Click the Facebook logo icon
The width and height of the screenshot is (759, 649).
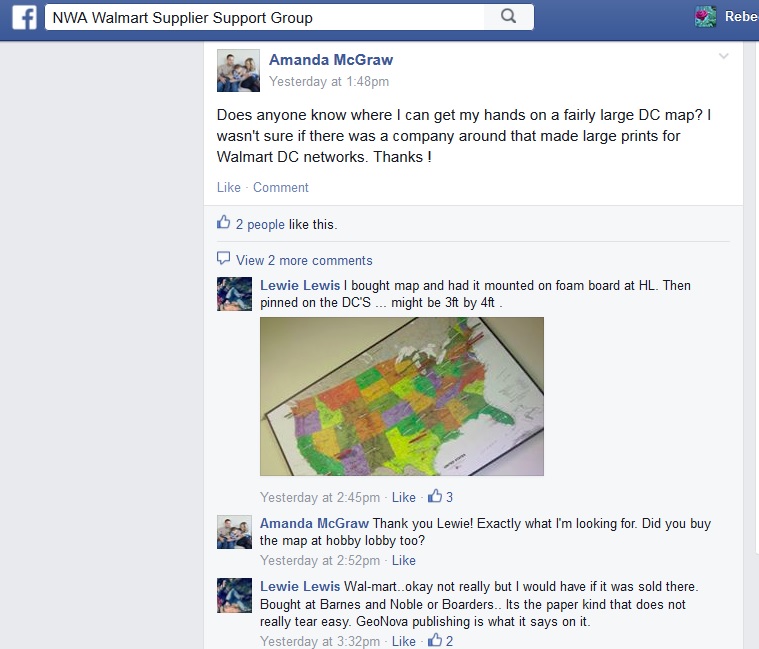(24, 17)
